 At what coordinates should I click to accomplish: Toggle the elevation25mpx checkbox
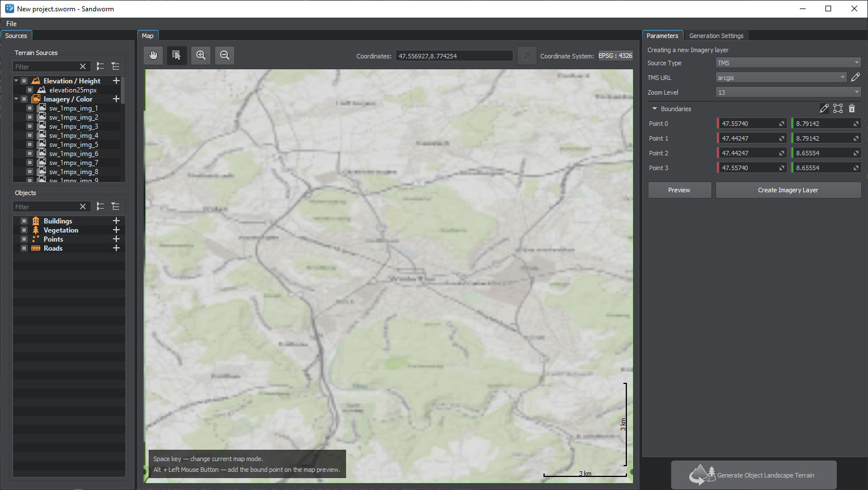(x=30, y=90)
